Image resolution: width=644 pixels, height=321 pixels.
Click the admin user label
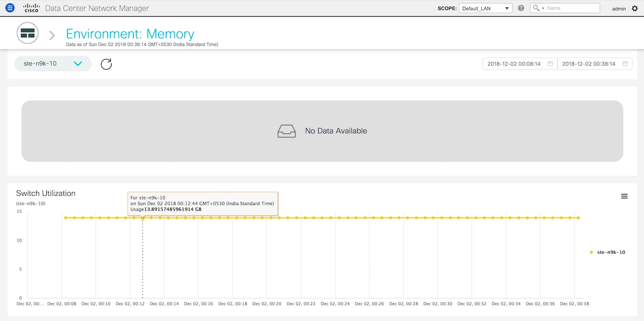619,9
